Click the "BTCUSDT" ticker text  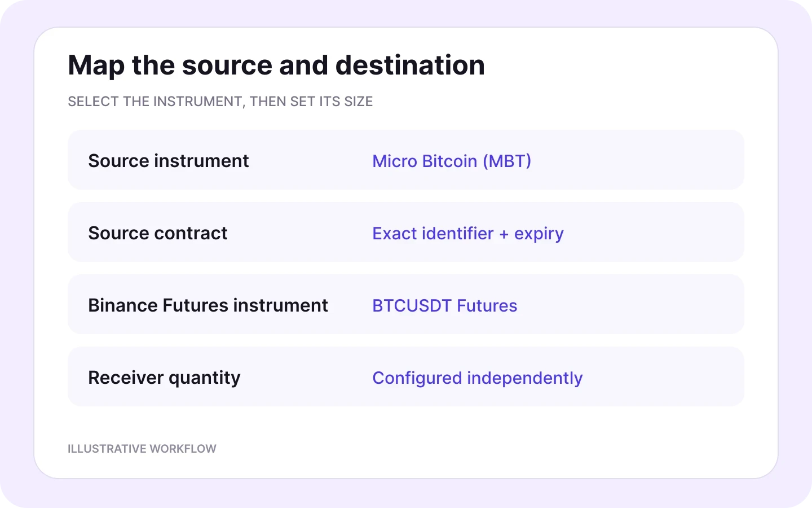(412, 305)
